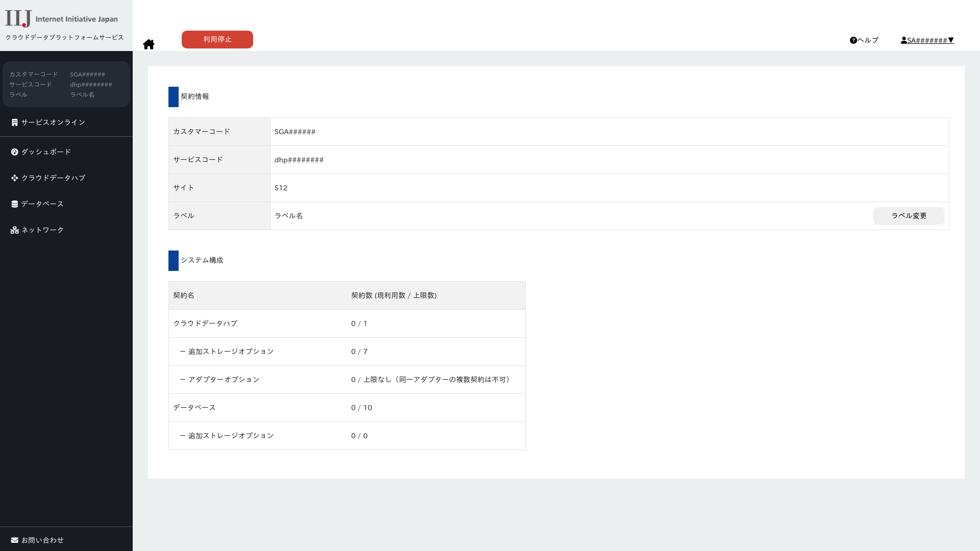Click the database stack icon in the sidebar
The width and height of the screenshot is (980, 551).
[15, 204]
